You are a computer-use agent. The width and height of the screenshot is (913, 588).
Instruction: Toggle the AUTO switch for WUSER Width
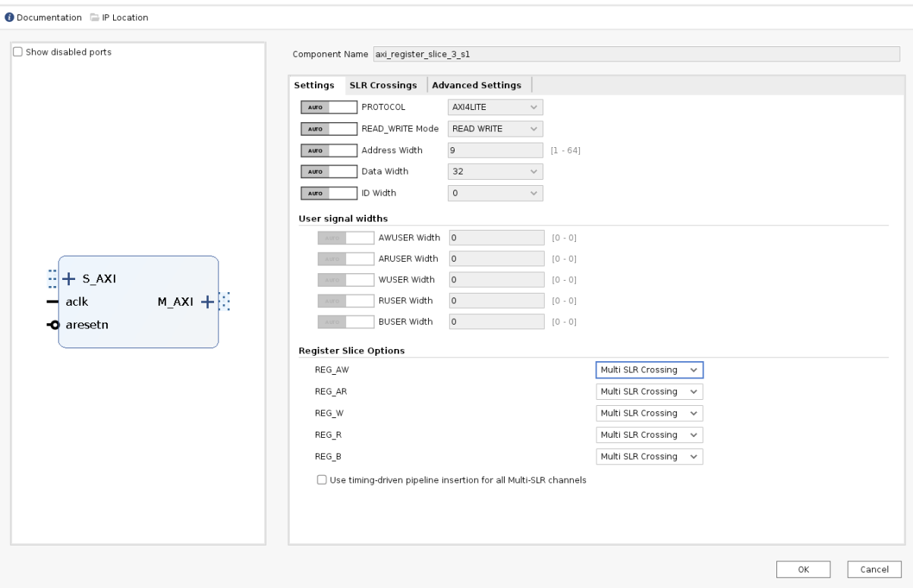(x=346, y=280)
